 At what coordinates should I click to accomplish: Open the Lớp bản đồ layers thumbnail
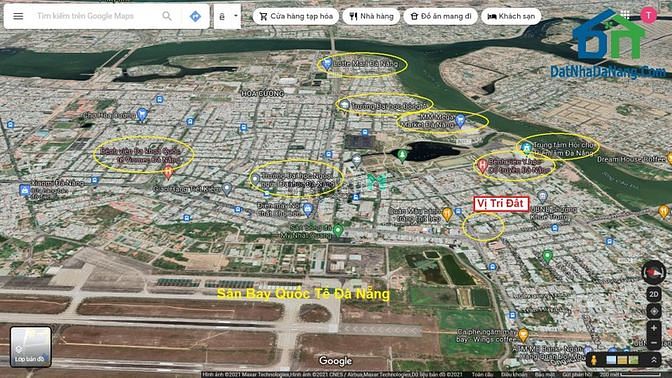[30, 347]
